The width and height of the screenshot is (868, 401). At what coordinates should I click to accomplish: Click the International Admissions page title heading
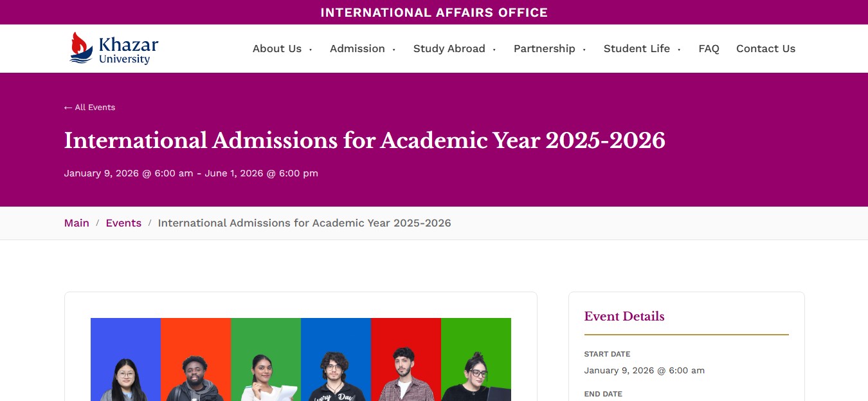365,140
